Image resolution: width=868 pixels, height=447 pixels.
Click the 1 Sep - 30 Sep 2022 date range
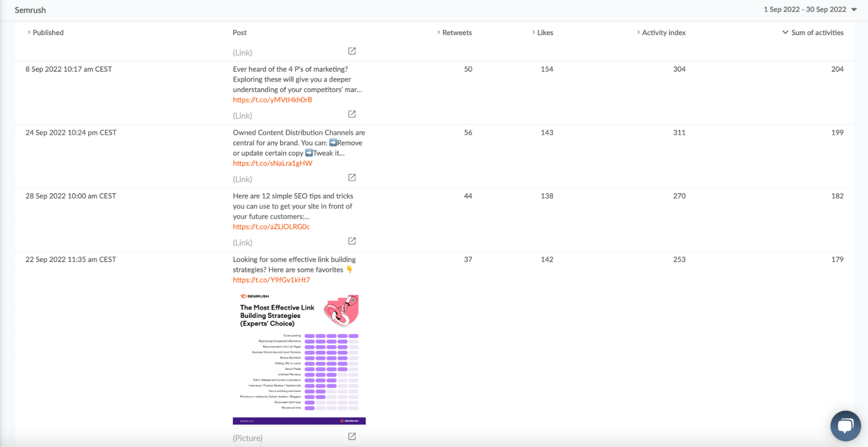[805, 10]
